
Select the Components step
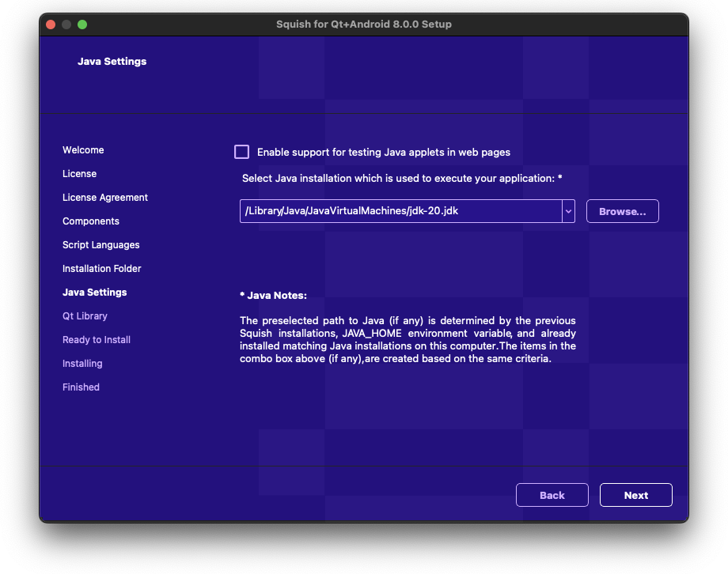(x=90, y=221)
